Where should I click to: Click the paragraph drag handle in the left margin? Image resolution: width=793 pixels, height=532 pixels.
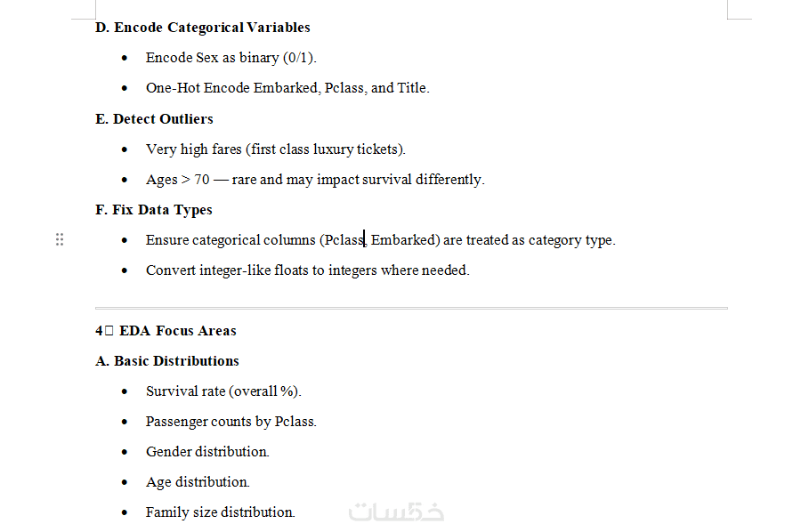(x=60, y=239)
